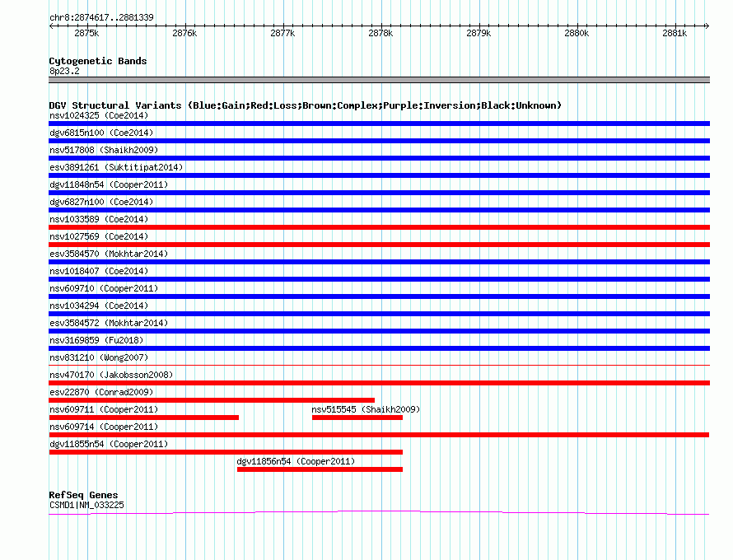This screenshot has width=733, height=560.
Task: Click the blue bar under esv3584572
Action: coord(379,331)
